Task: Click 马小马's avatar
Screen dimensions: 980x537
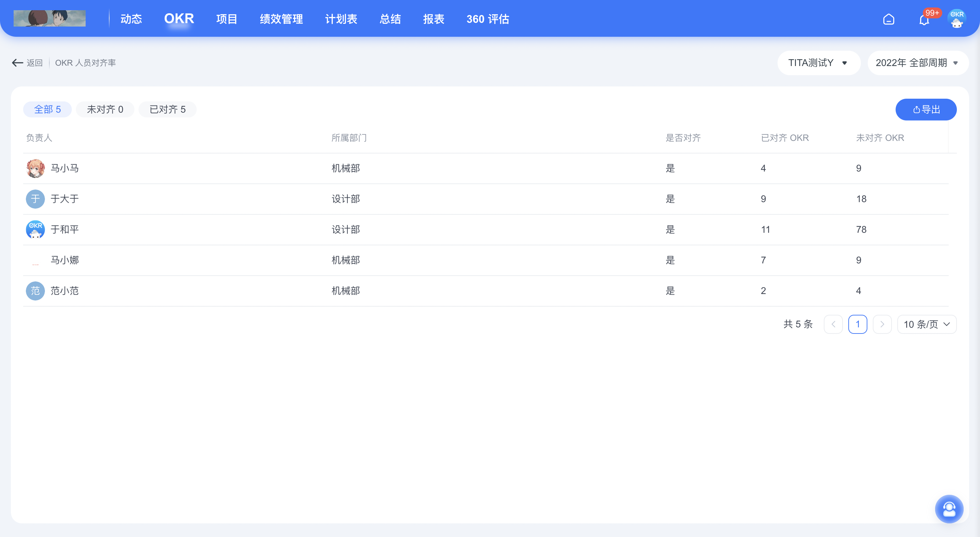Action: click(35, 168)
